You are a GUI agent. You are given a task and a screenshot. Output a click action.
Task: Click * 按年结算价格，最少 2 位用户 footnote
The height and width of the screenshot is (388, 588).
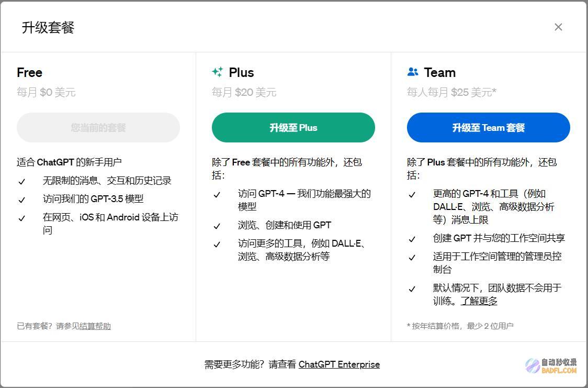click(460, 326)
